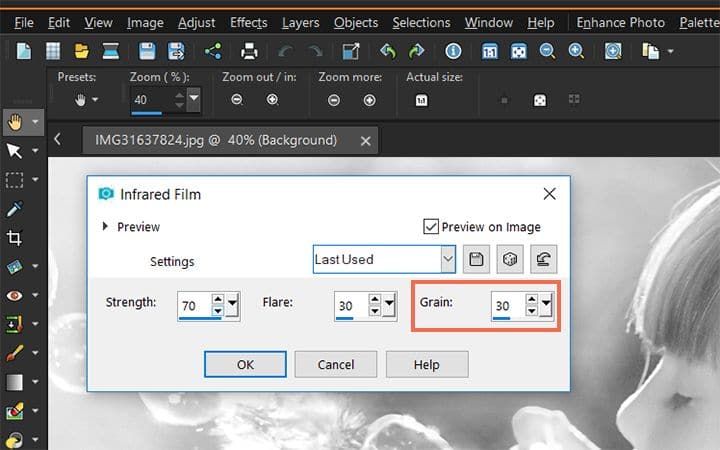Click the zoom-to-selection magnifier icon
This screenshot has height=450, width=720.
613,51
